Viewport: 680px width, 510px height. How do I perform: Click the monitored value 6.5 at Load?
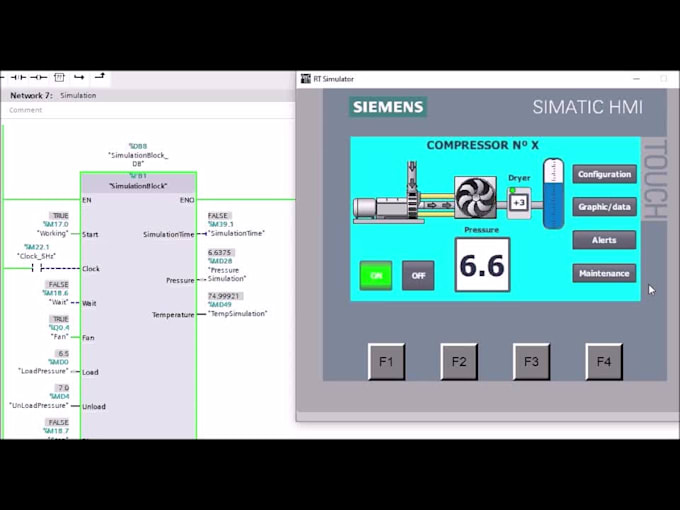62,353
